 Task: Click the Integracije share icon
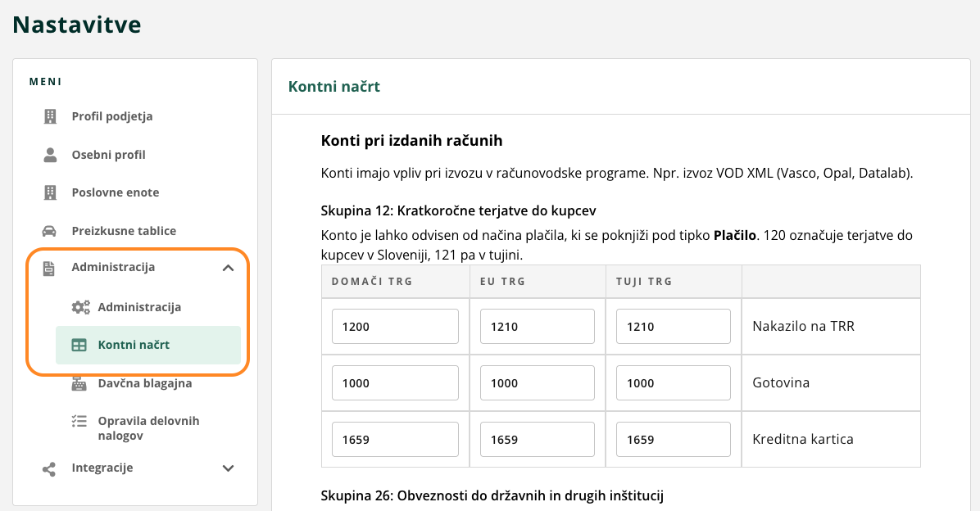point(50,468)
